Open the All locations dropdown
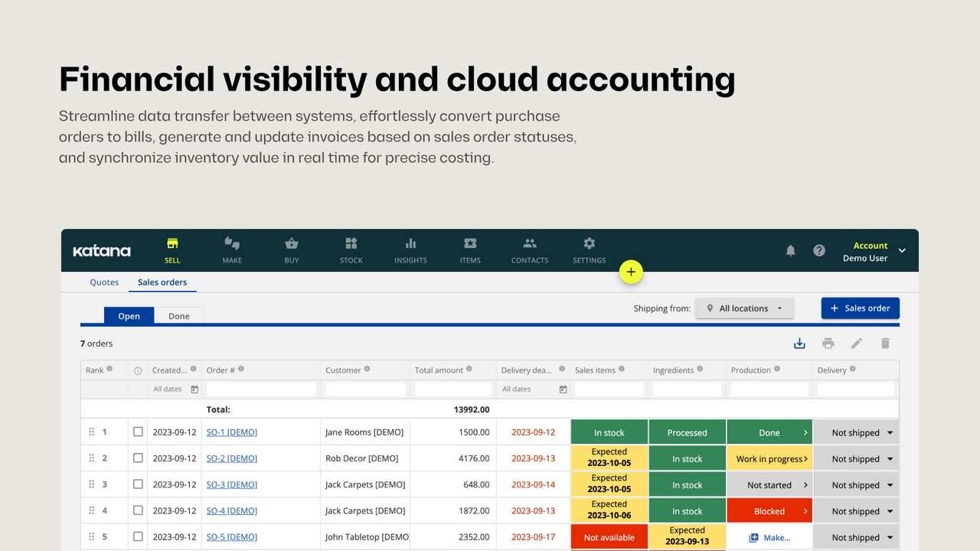Screen dimensions: 980x551 (x=744, y=308)
